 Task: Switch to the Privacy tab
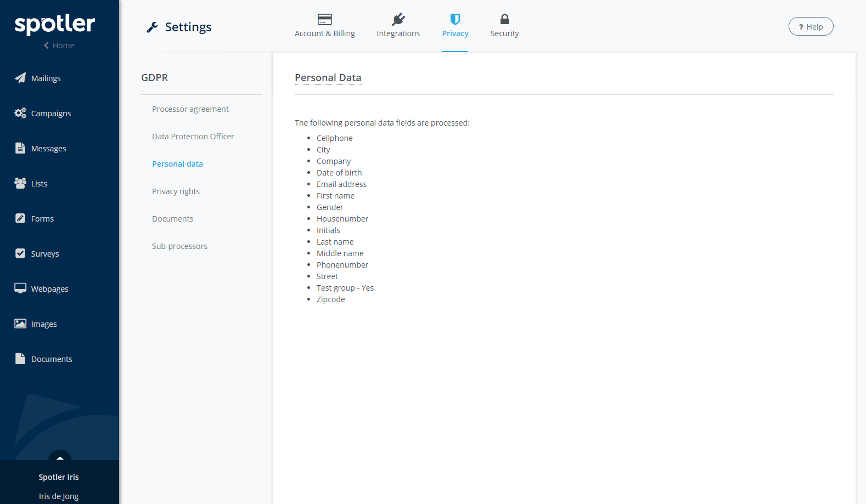[455, 26]
